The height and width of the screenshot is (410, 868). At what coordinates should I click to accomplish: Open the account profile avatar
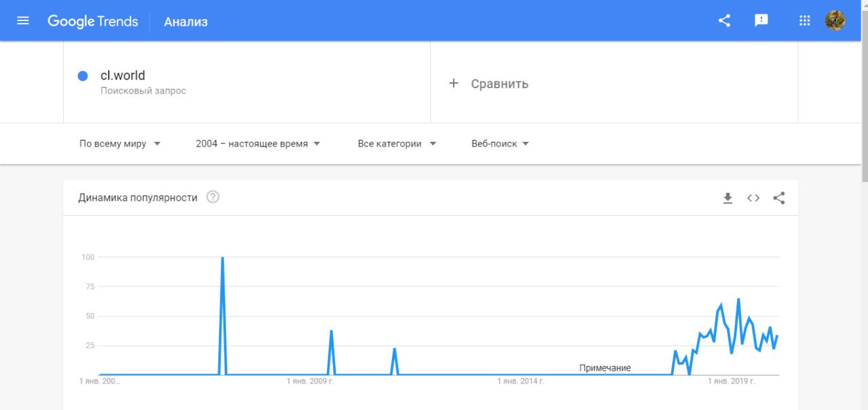[x=835, y=20]
